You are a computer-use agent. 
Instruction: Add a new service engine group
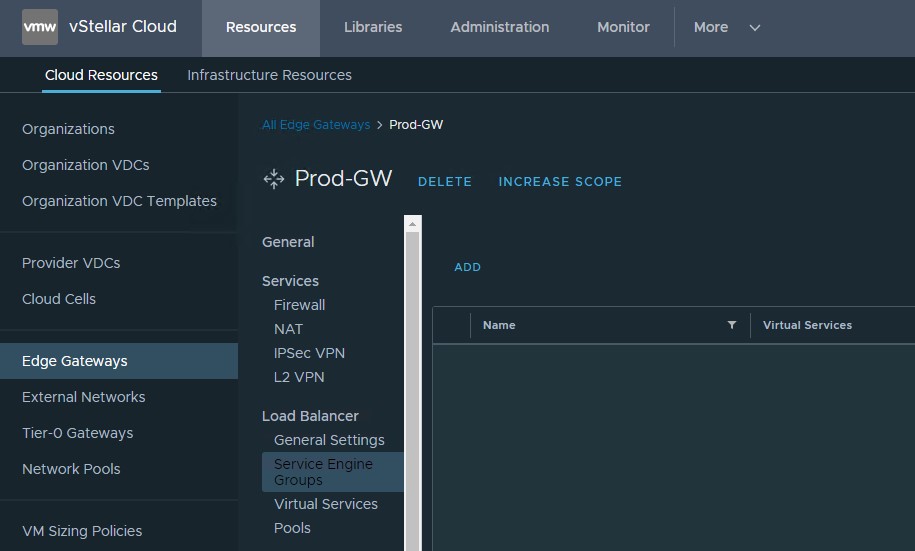pyautogui.click(x=467, y=267)
